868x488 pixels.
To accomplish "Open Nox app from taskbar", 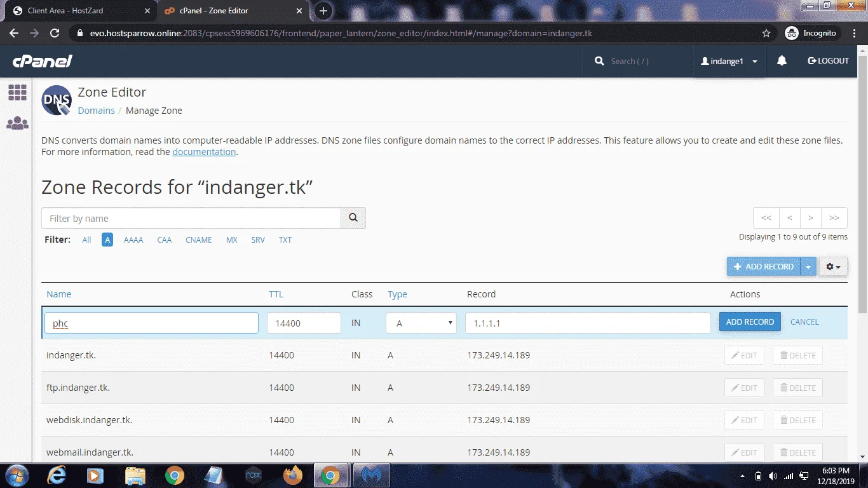I will click(x=254, y=475).
